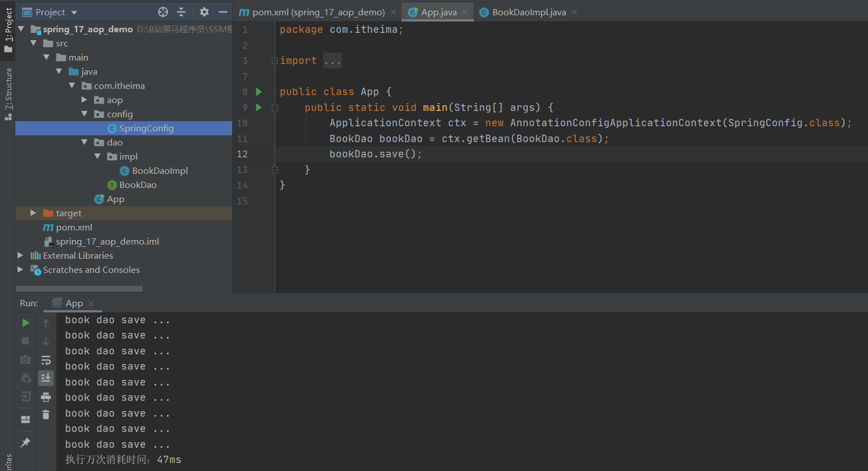Click the fold marker at line 13

point(275,169)
